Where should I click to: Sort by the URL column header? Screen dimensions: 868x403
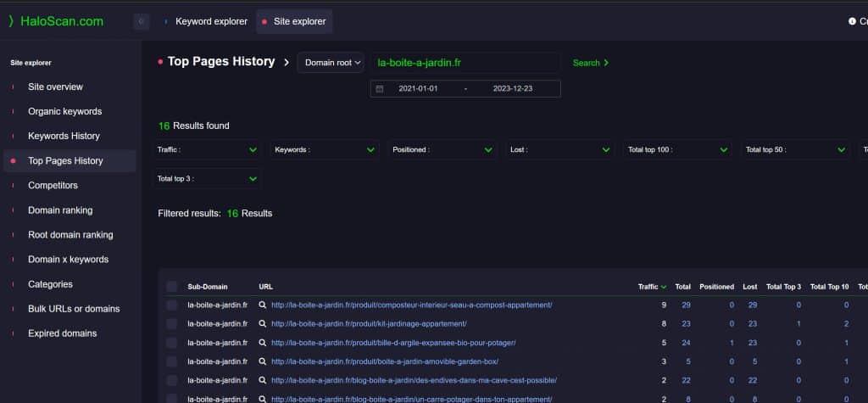click(x=265, y=287)
